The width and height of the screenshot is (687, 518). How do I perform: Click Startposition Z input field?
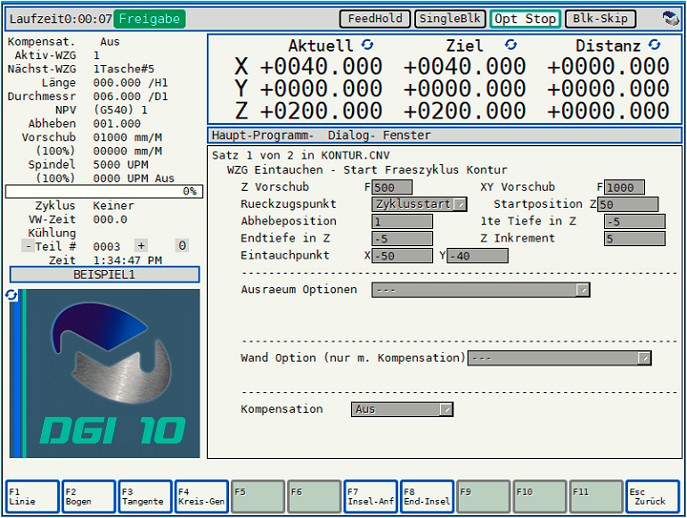coord(627,204)
